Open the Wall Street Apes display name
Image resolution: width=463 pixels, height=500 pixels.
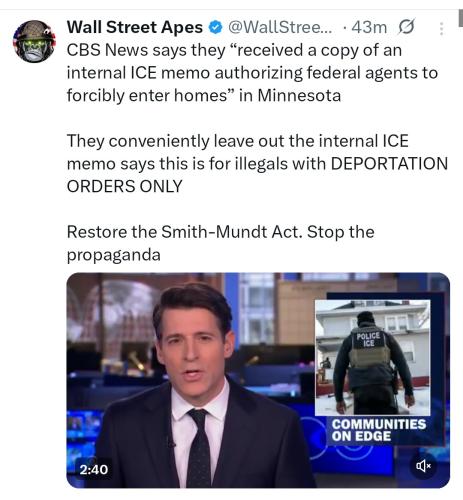(135, 27)
